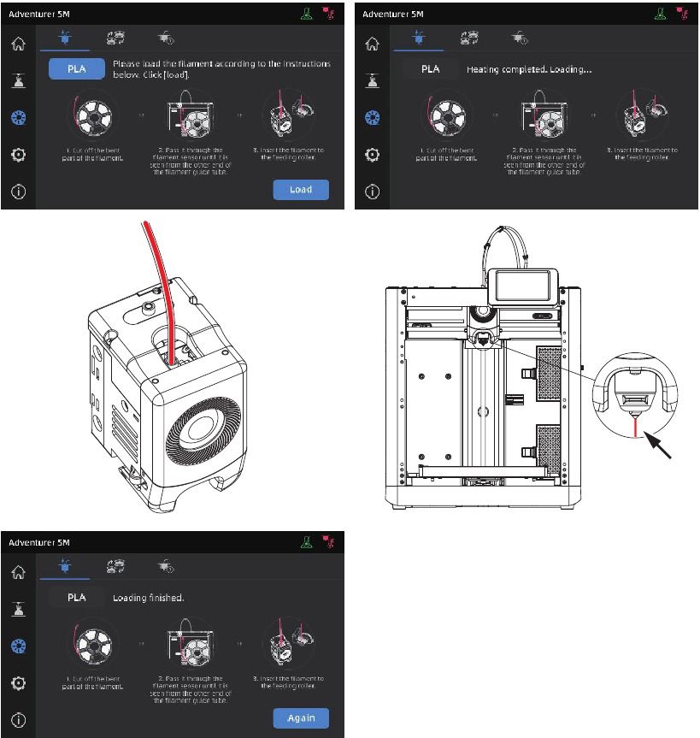Viewport: 700px width, 738px height.
Task: Tap green status icon on 'Heating completed' screen
Action: (x=661, y=14)
